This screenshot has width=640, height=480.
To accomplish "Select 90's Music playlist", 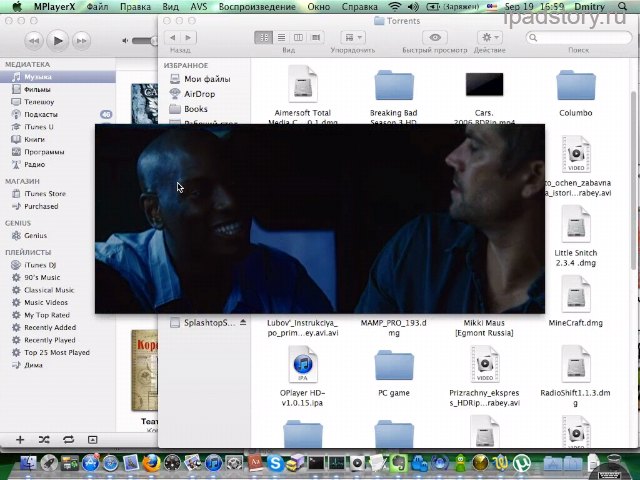I will 42,278.
